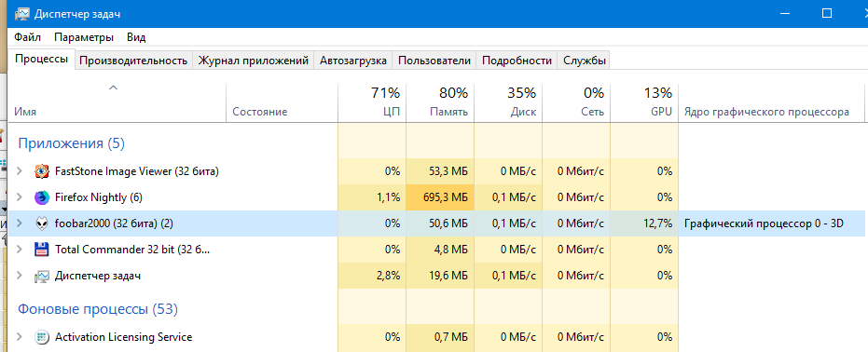868x352 pixels.
Task: Switch to the Производительность tab
Action: coord(132,61)
